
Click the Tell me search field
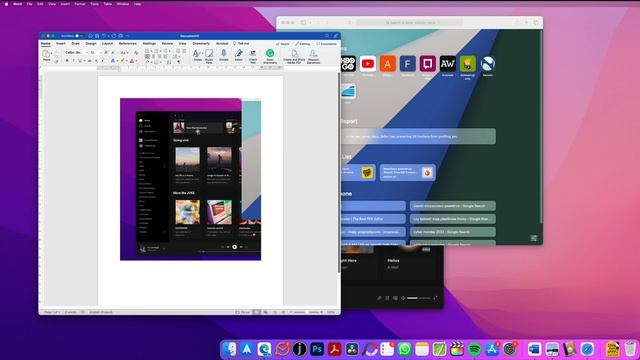tap(241, 43)
